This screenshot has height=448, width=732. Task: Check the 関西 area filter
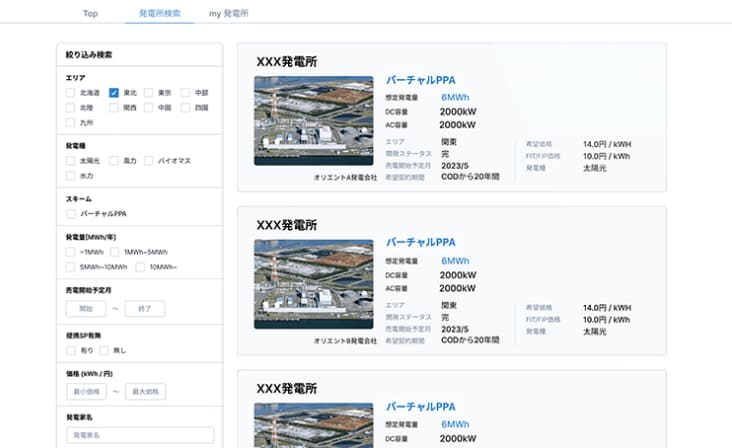coord(114,107)
